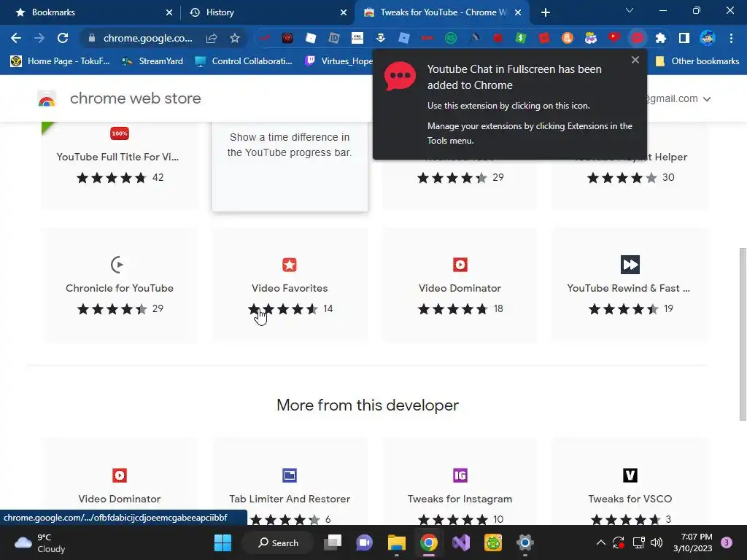Click the Tweaks for Instagram IG icon
The height and width of the screenshot is (560, 747).
pyautogui.click(x=460, y=475)
